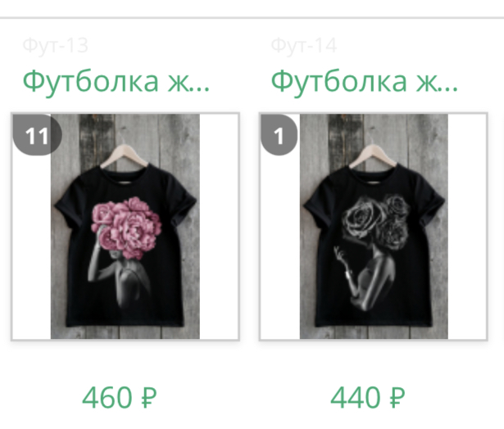Click the ruble sign next to 440
Screen dimensions: 504x429
click(x=397, y=398)
